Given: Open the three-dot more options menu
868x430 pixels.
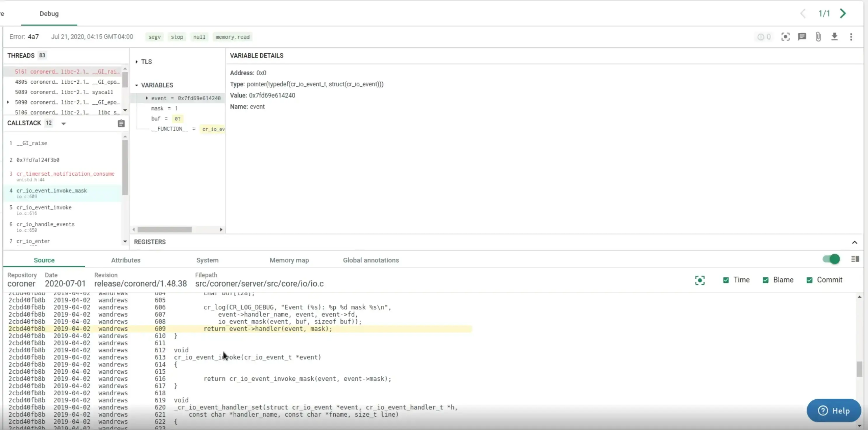Looking at the screenshot, I should click(851, 37).
